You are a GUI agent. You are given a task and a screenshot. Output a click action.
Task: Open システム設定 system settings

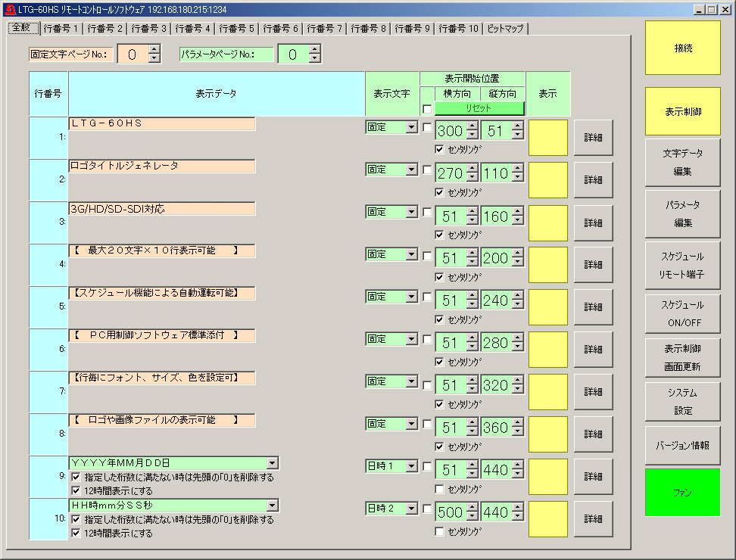681,401
